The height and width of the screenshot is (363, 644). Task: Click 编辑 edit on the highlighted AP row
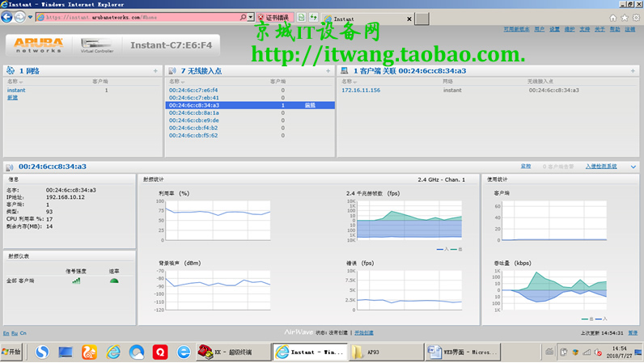[310, 105]
